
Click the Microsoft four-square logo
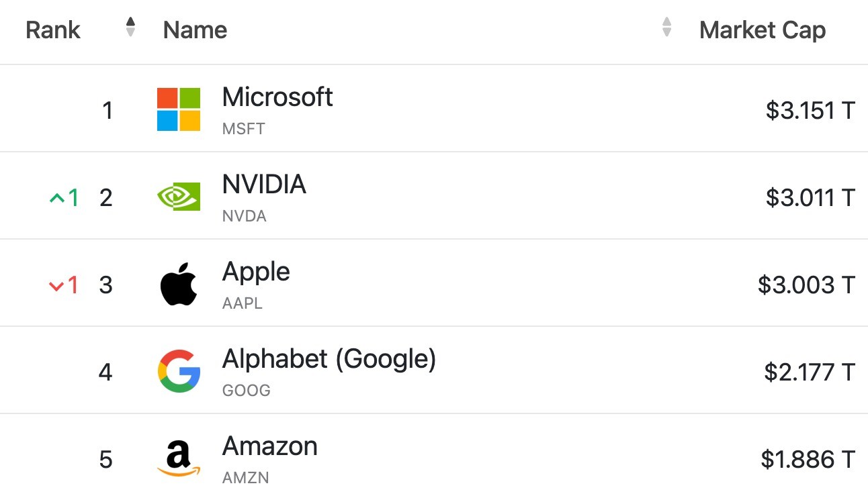click(x=179, y=109)
